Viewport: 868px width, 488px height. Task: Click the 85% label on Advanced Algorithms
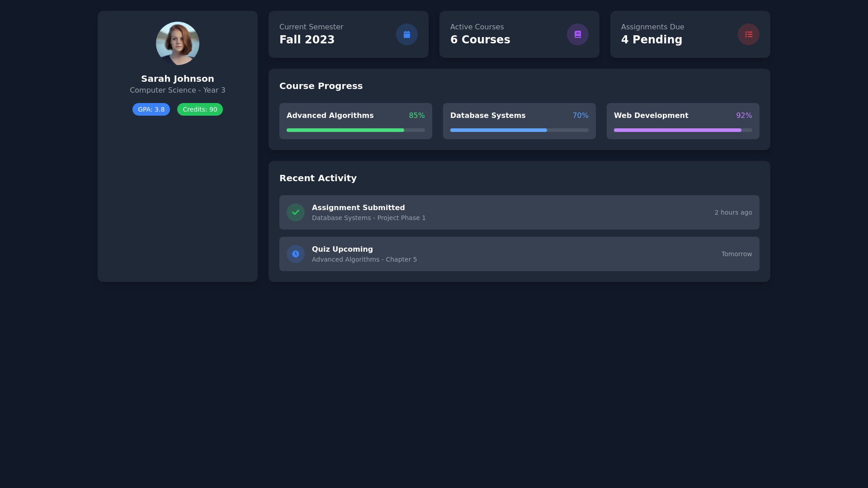tap(416, 115)
